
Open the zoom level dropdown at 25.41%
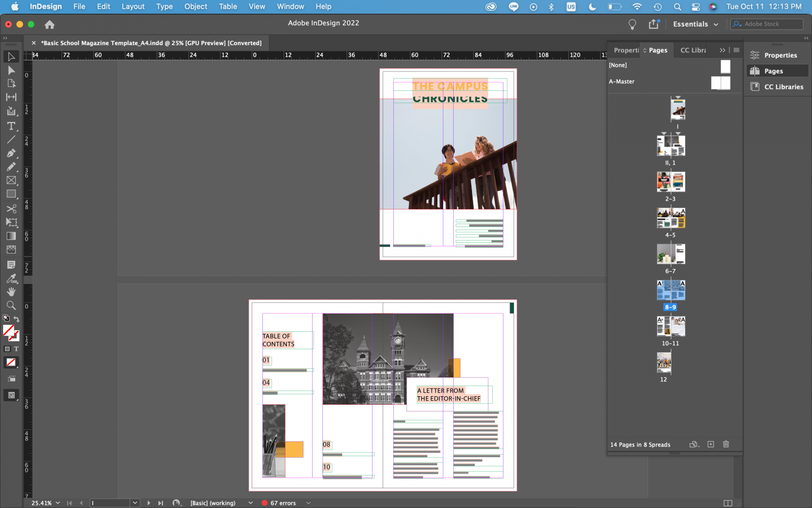58,503
